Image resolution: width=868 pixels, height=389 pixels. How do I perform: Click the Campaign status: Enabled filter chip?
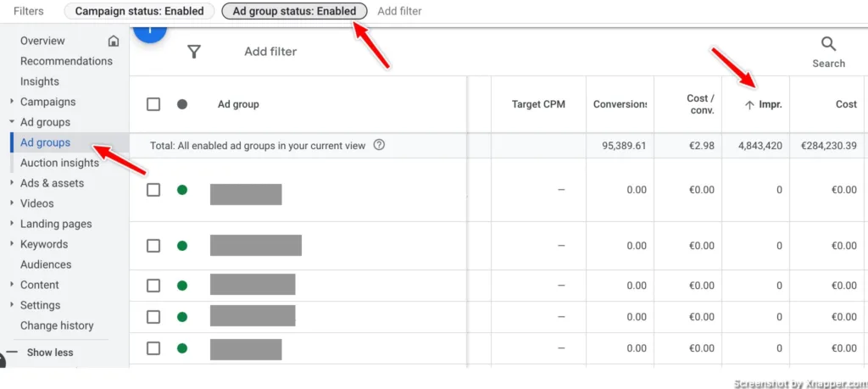click(139, 11)
